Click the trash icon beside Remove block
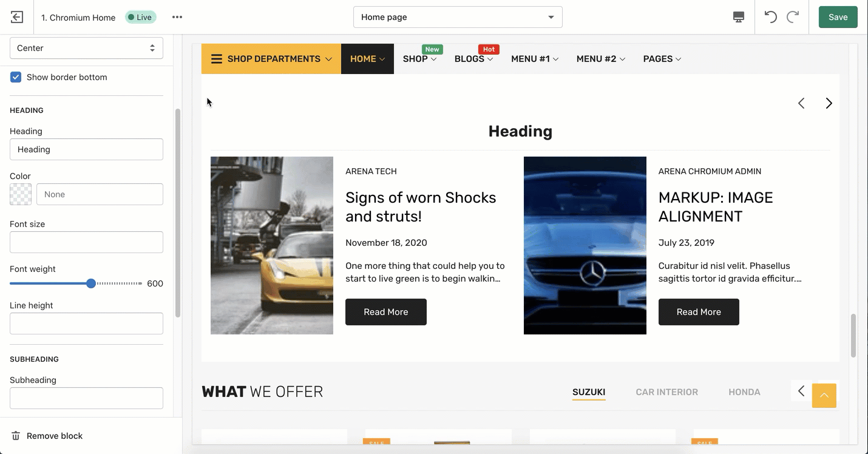 coord(16,436)
